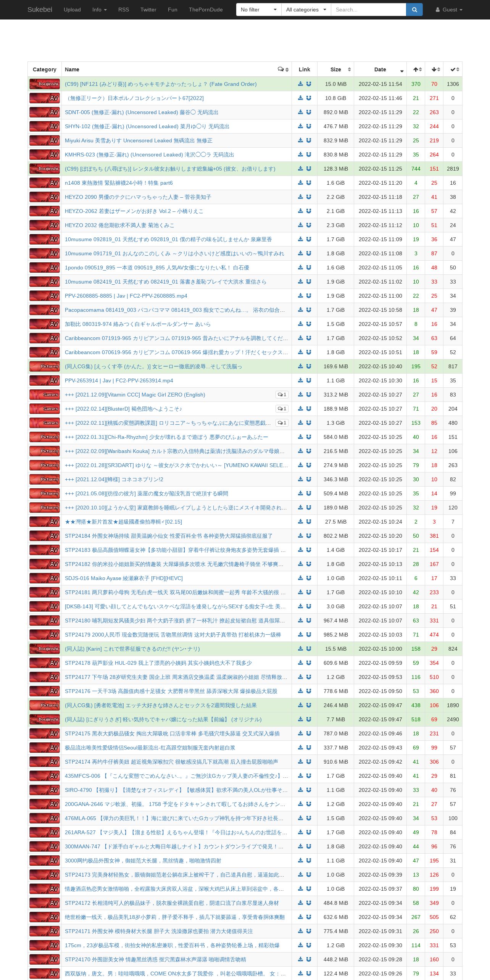Sort table by Date column
This screenshot has height=980, width=490.
click(380, 69)
